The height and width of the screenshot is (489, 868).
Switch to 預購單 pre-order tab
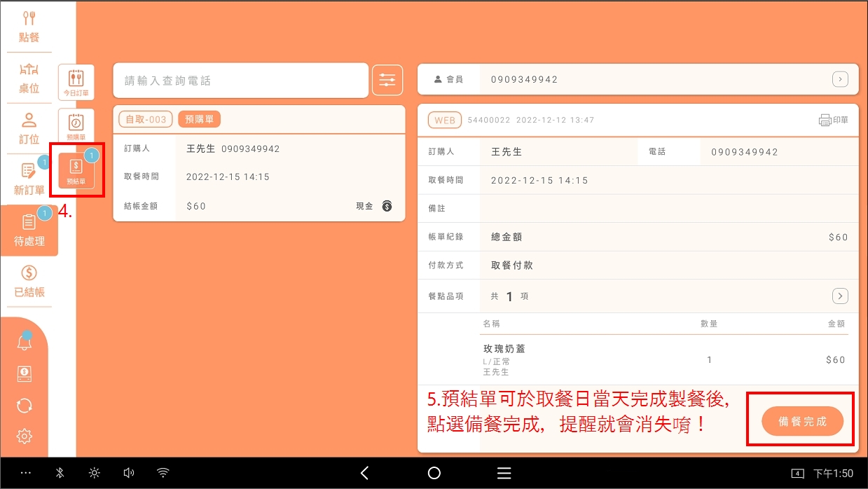pos(76,126)
